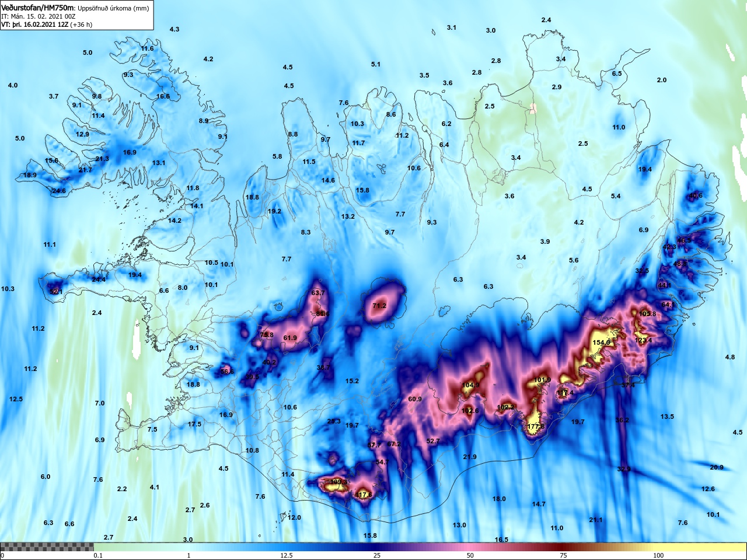Click the 8.6 value on the map
The width and height of the screenshot is (747, 560).
click(391, 114)
